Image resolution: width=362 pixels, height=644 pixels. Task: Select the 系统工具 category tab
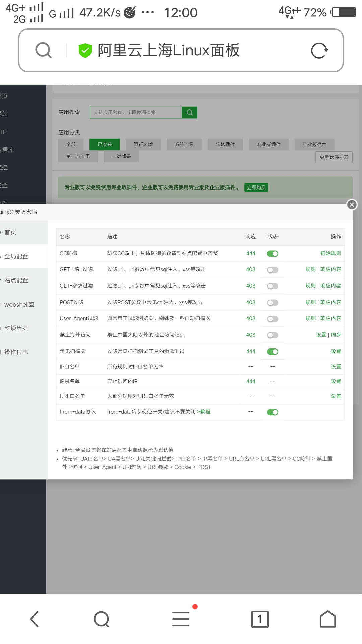click(x=184, y=144)
